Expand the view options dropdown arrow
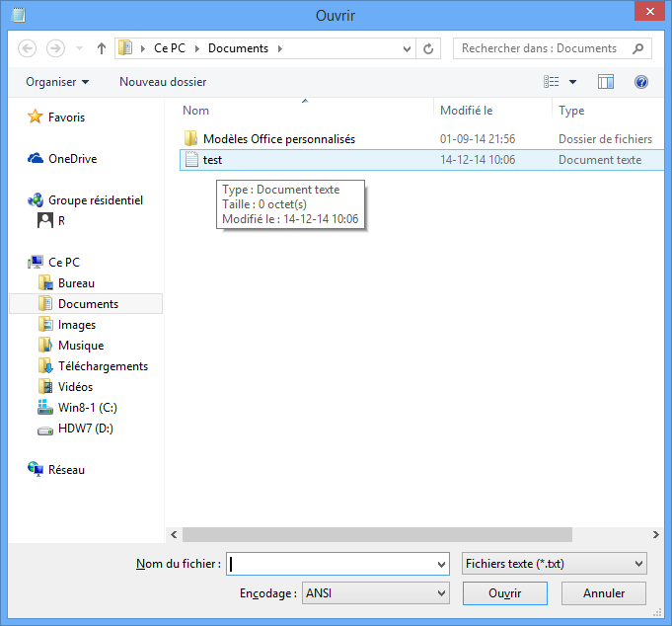Screen dimensions: 672x626 pos(572,82)
